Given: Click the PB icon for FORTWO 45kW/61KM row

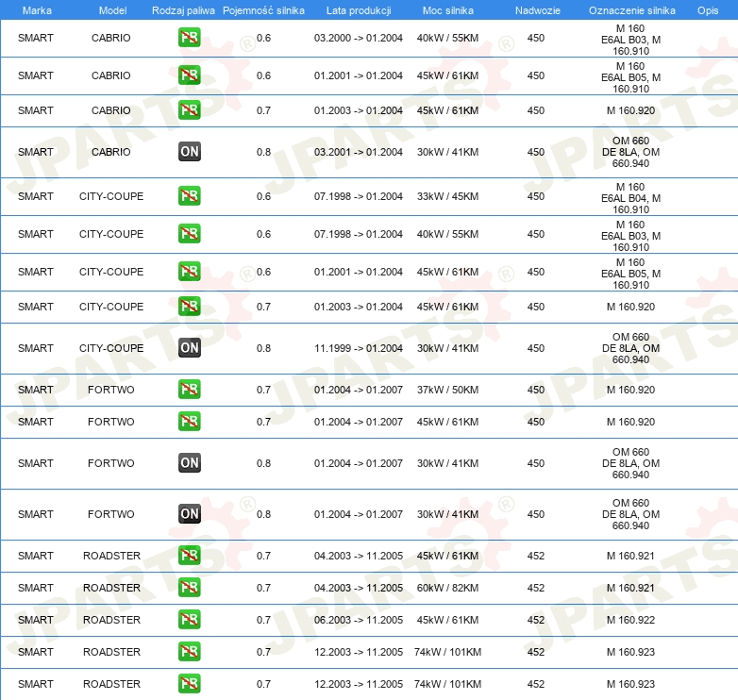Looking at the screenshot, I should (189, 422).
